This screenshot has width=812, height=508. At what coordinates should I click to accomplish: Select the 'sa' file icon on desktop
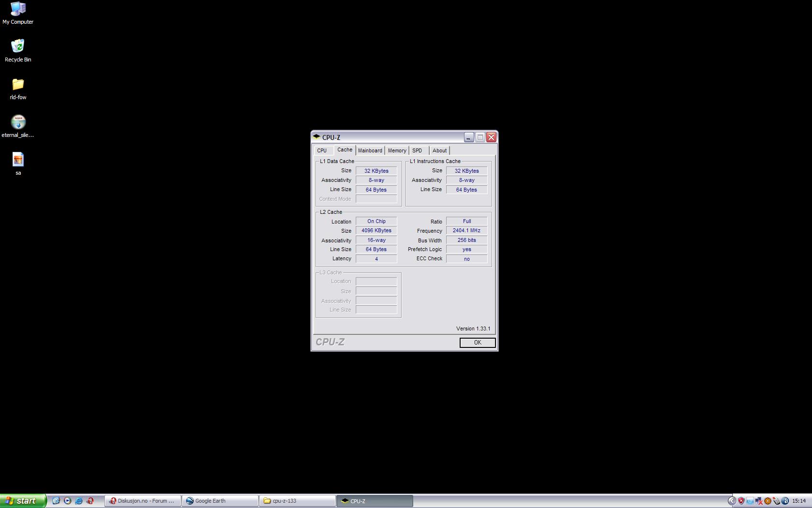[18, 164]
